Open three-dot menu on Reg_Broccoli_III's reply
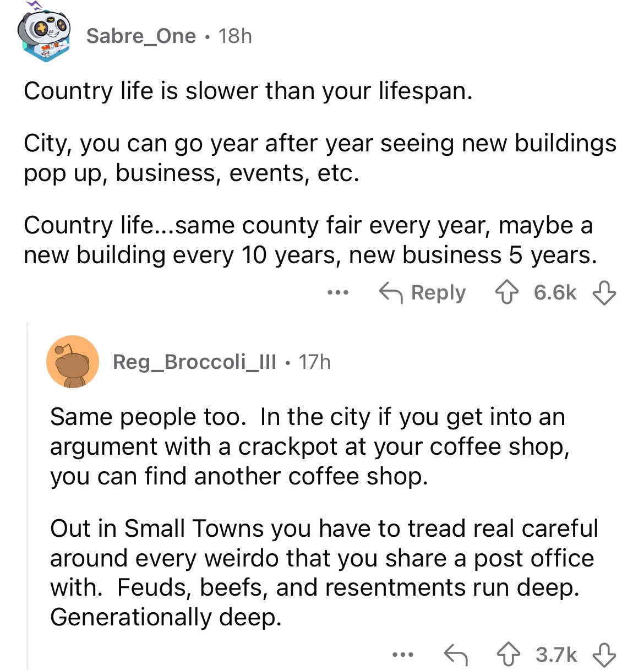644x670 pixels. [402, 655]
